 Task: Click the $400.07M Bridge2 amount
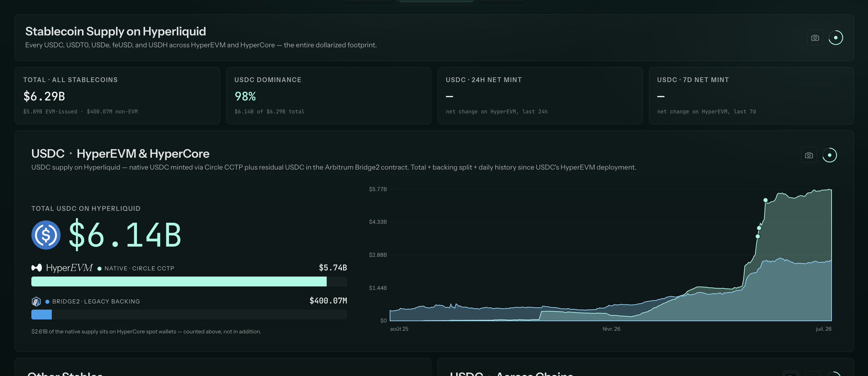click(x=328, y=301)
